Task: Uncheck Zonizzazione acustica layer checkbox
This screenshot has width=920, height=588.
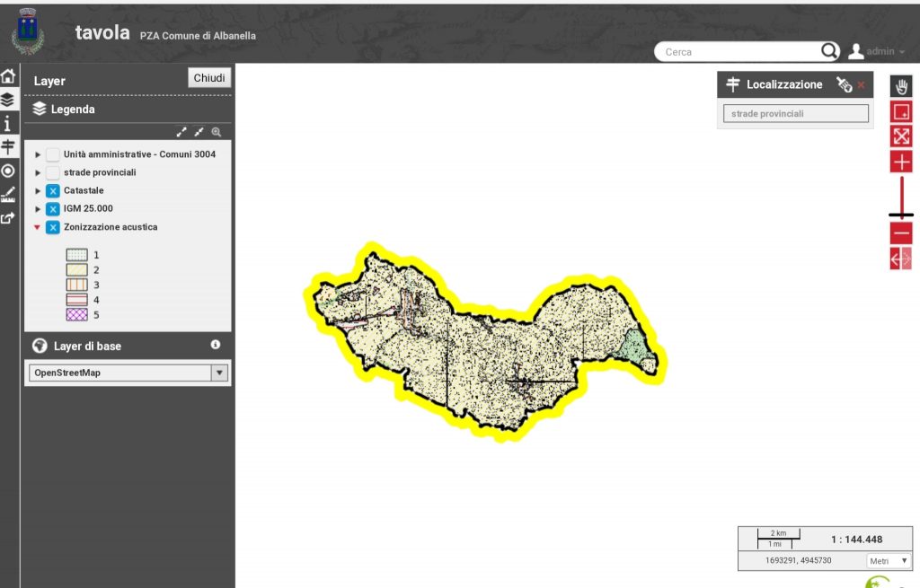Action: click(53, 227)
